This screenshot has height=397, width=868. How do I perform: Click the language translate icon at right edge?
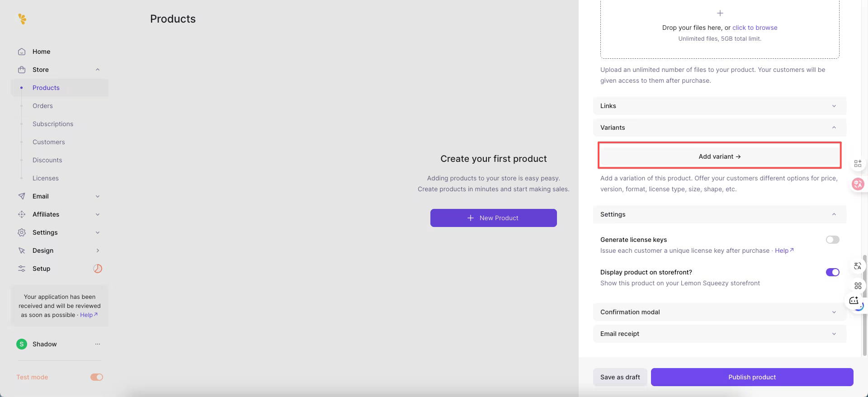click(858, 266)
